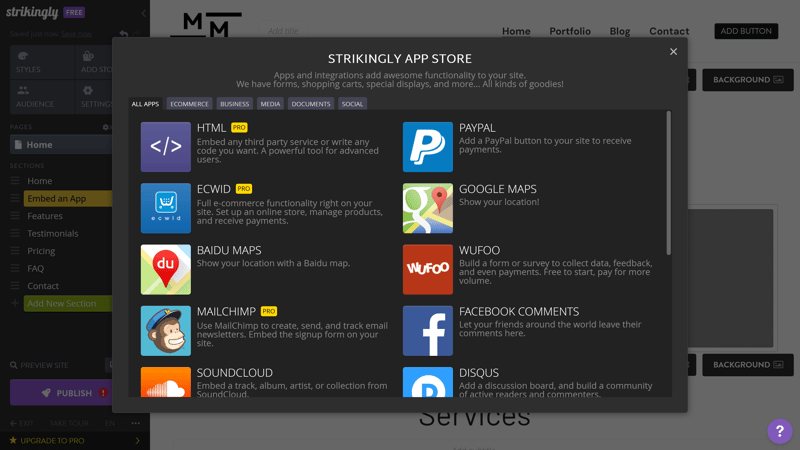Select the Embed an App section
This screenshot has height=450, width=800.
68,198
